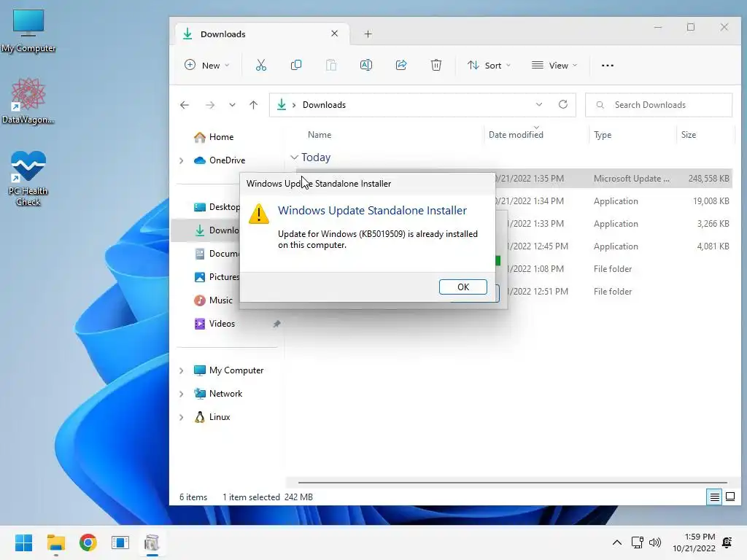Expand the address bar history dropdown

[x=539, y=105]
